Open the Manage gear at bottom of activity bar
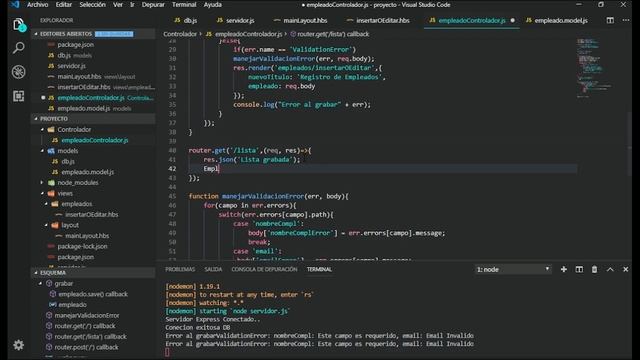640x360 pixels. coord(18,345)
